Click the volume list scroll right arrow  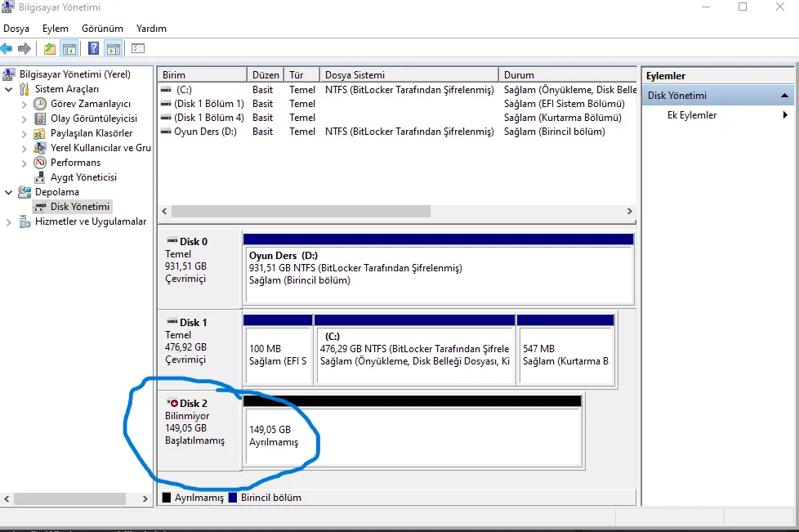629,211
